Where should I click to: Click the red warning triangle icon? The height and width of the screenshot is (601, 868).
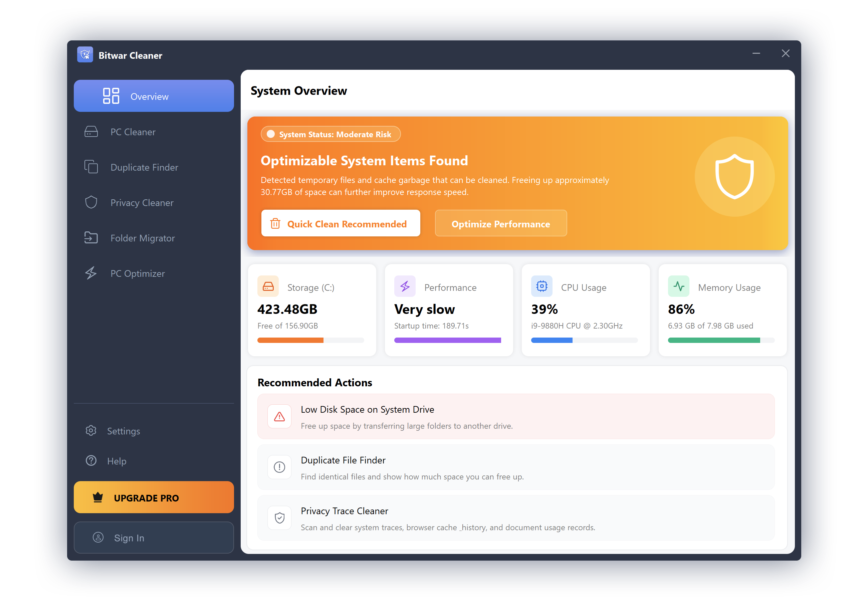tap(279, 416)
